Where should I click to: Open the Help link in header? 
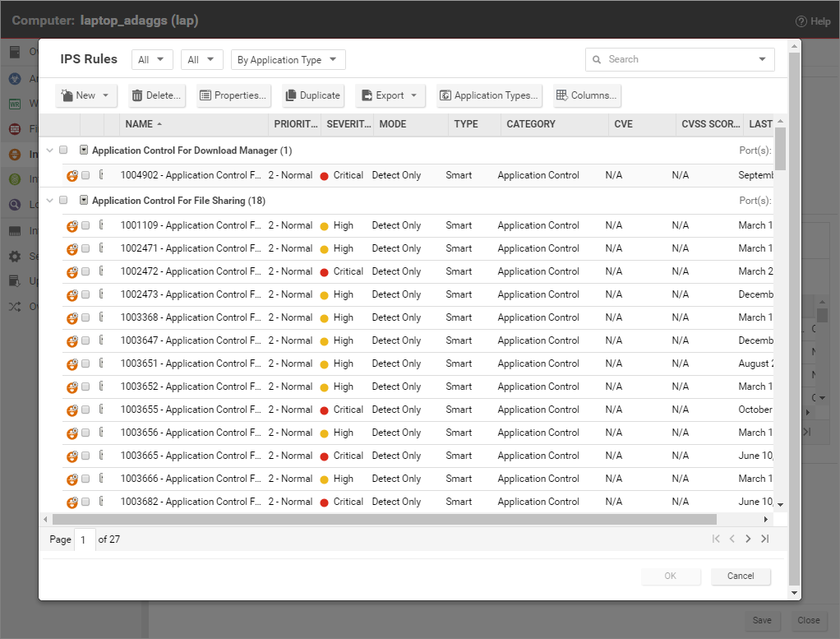tap(813, 21)
